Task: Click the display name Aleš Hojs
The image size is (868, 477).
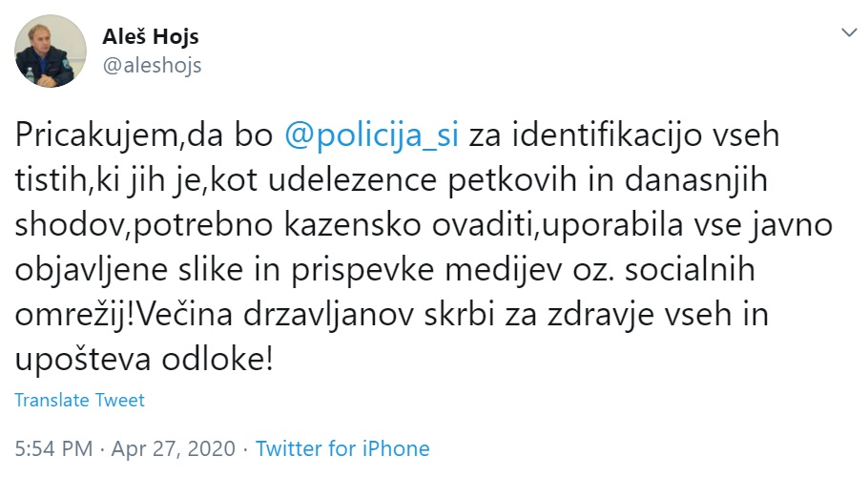Action: pos(150,38)
